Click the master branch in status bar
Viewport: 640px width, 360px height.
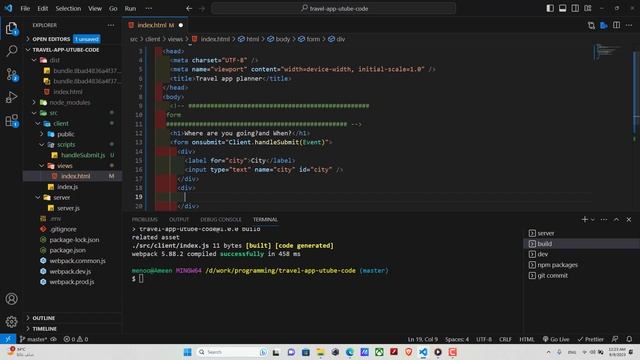pyautogui.click(x=34, y=339)
